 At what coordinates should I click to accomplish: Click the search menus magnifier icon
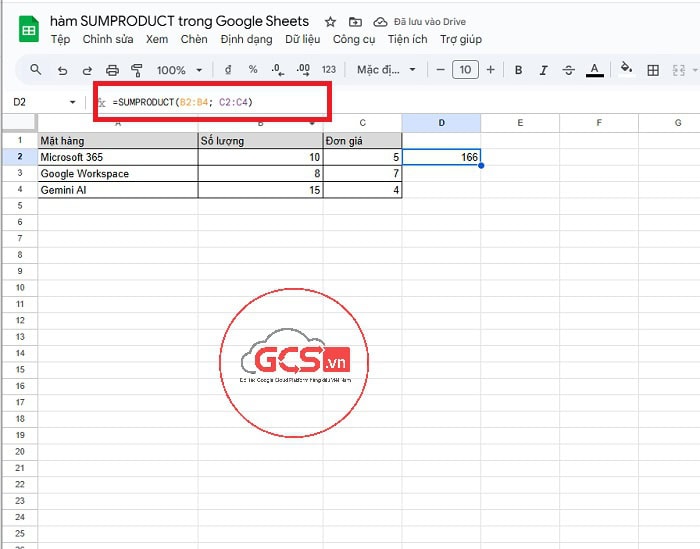[36, 70]
